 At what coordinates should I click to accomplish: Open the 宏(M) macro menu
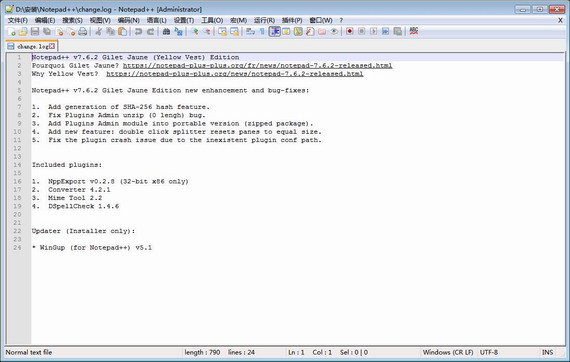point(238,20)
